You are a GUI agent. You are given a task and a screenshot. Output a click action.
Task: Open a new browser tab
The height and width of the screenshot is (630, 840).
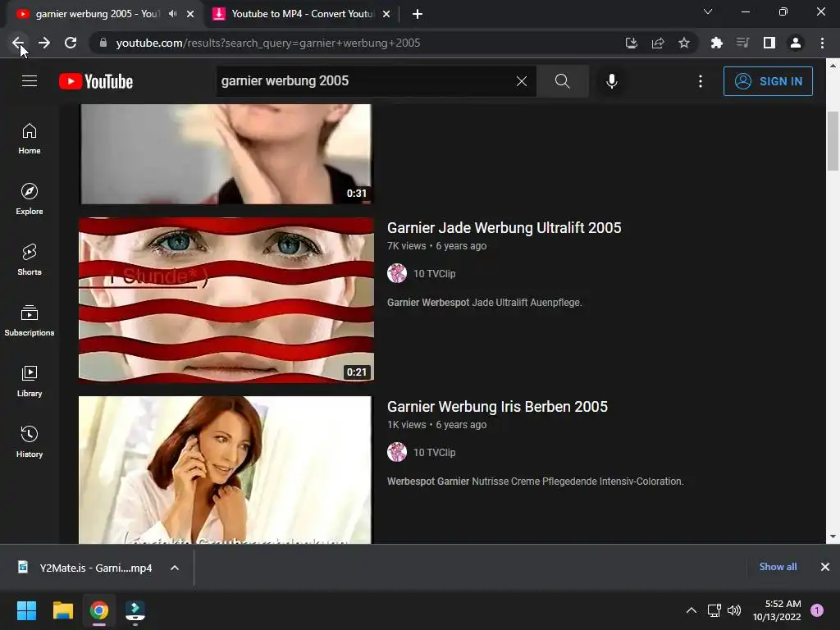(418, 14)
